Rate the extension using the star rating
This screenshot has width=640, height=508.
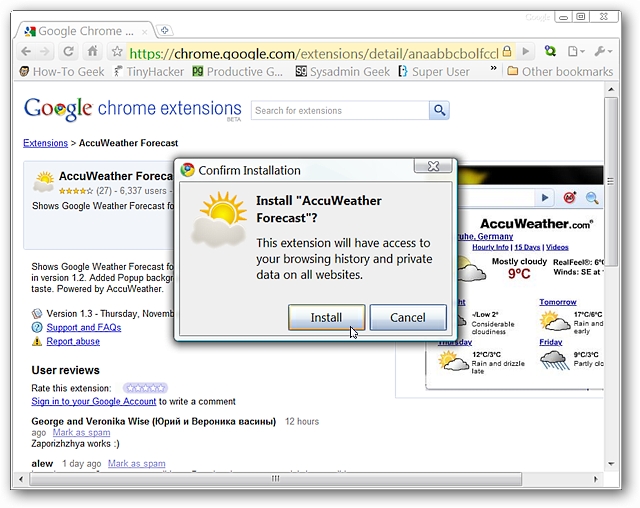[145, 387]
